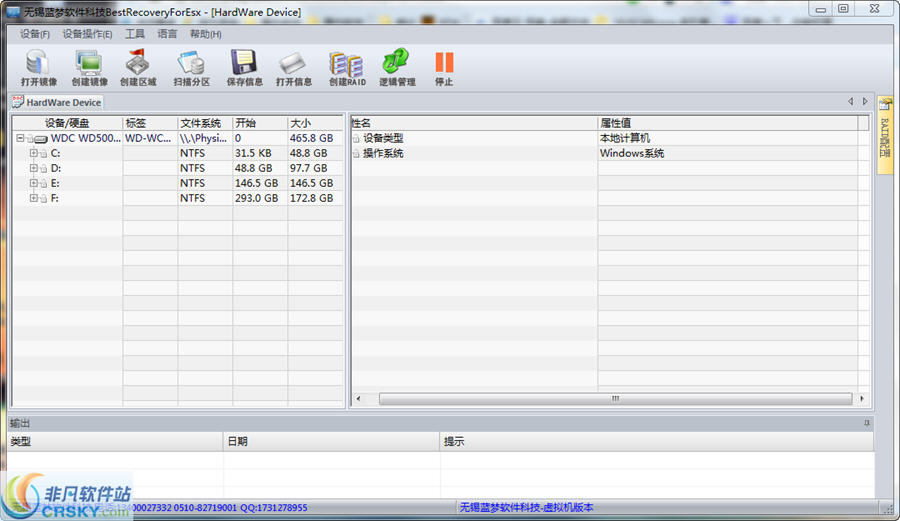Expand the D: partition node
The height and width of the screenshot is (521, 900).
pyautogui.click(x=33, y=168)
